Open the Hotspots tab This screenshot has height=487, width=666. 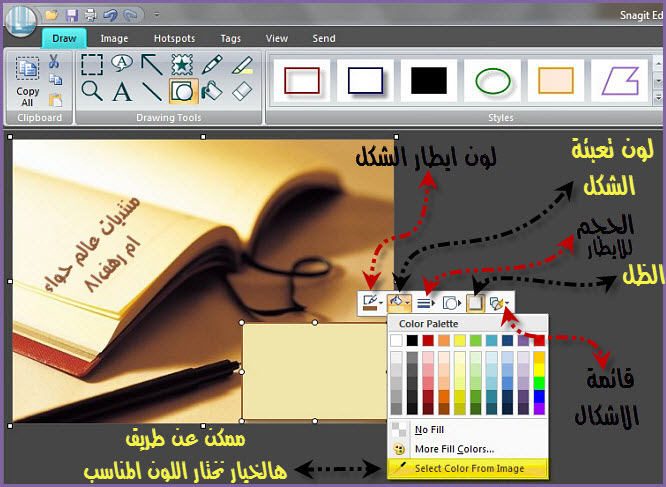[174, 38]
